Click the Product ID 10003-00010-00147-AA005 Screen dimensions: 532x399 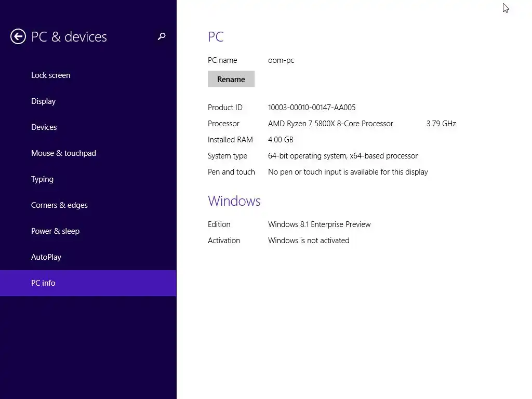coord(312,108)
